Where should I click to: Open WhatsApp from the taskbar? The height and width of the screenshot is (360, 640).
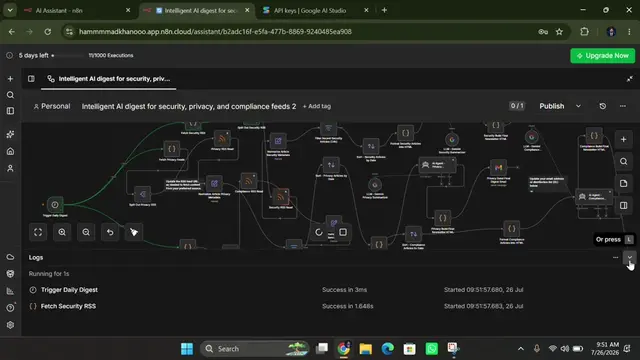click(431, 349)
